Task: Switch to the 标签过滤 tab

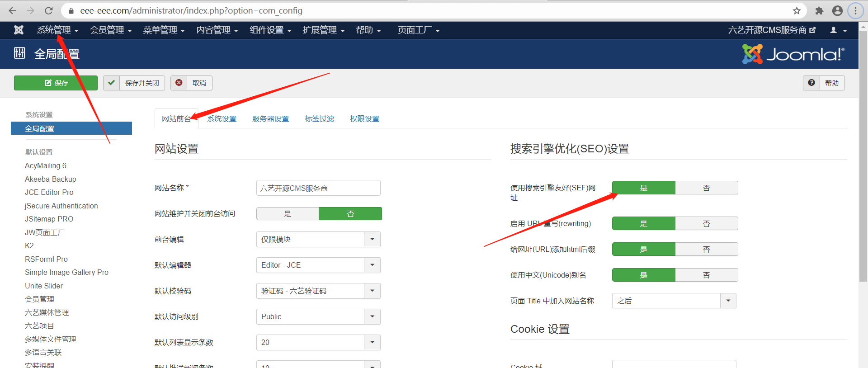Action: [319, 118]
